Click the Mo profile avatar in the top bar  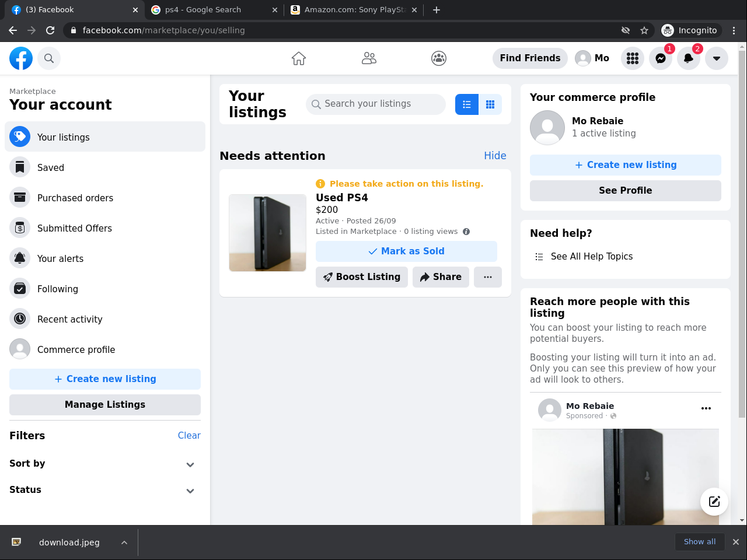click(583, 58)
